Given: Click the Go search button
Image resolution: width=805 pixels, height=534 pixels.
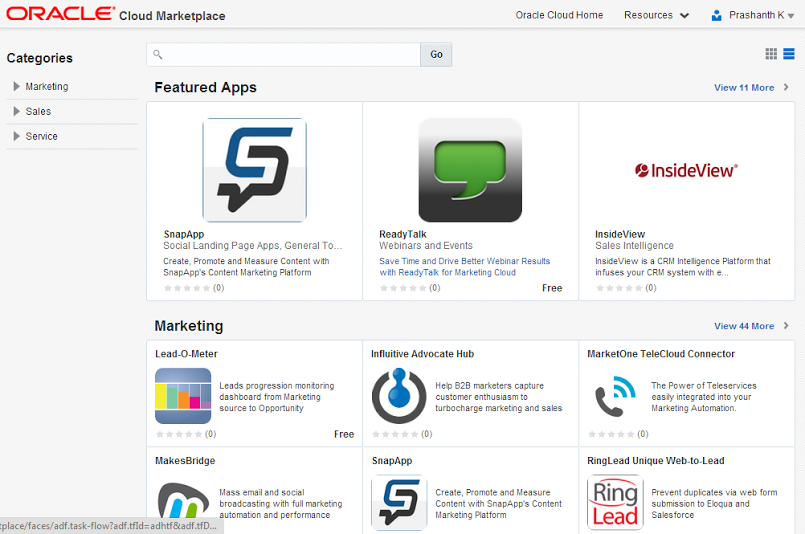Looking at the screenshot, I should [436, 54].
